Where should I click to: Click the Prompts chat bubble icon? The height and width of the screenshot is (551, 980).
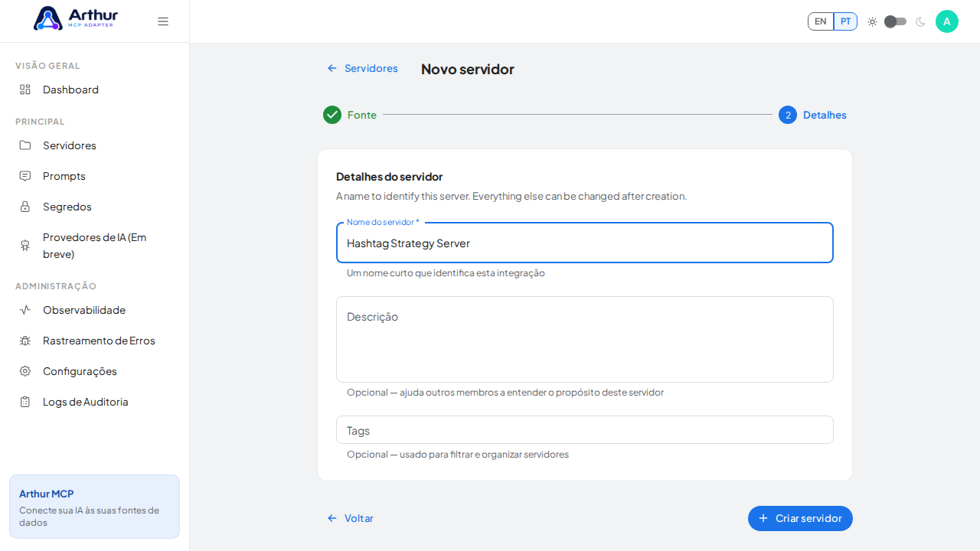click(25, 176)
